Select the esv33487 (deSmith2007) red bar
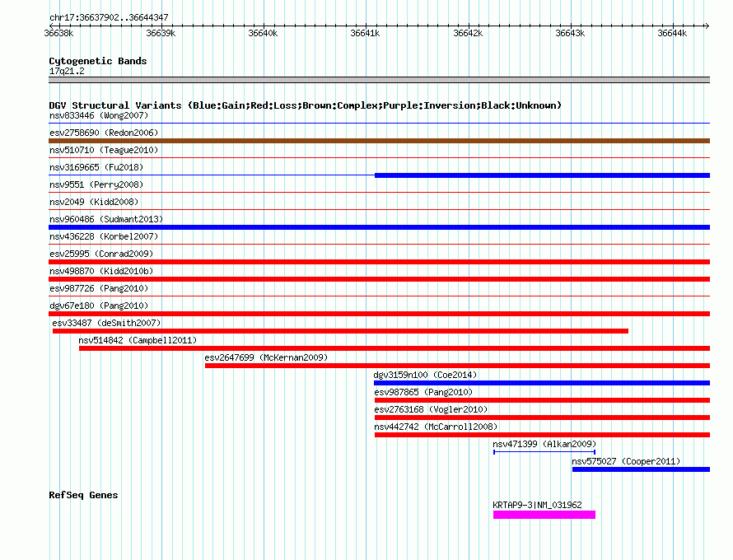Viewport: 733px width, 560px height. 340,331
